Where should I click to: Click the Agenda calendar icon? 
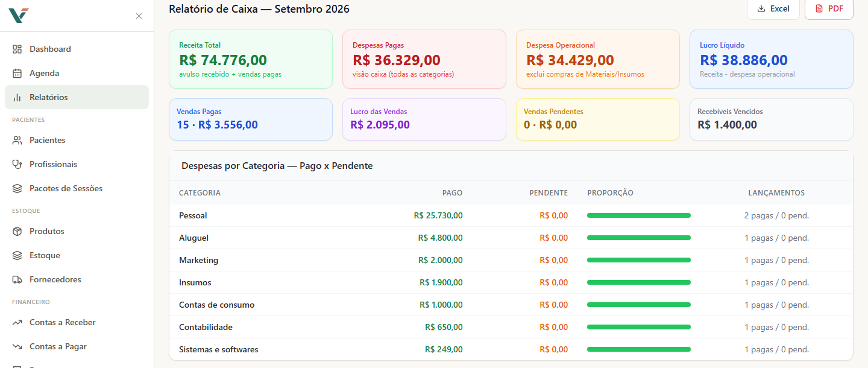click(17, 73)
